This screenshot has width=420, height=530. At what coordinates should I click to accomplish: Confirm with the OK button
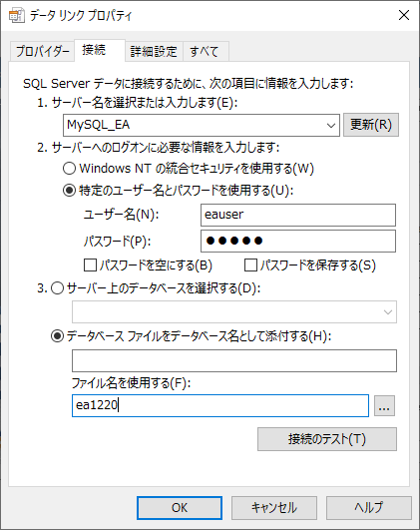tap(180, 508)
